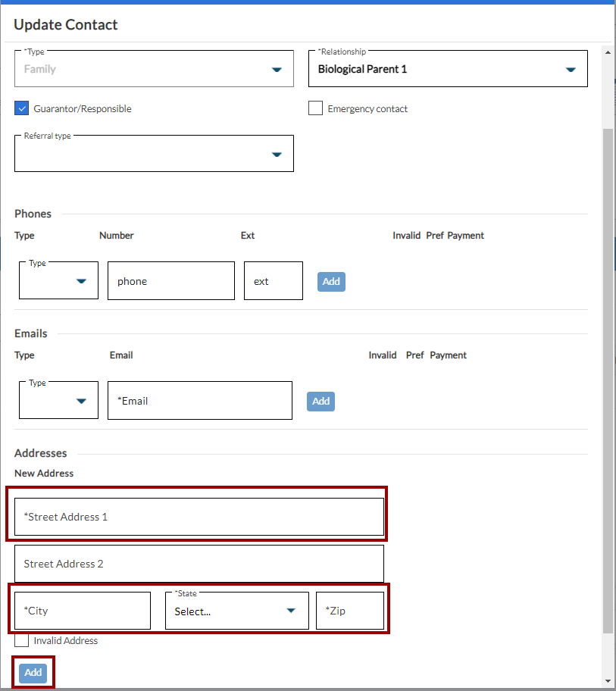Click the Street Address 1 field

point(199,517)
